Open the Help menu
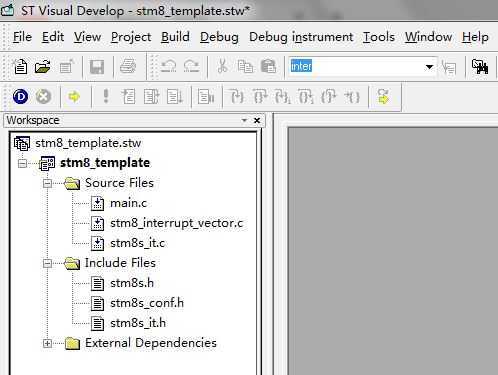Viewport: 498px width, 375px height. (x=475, y=37)
